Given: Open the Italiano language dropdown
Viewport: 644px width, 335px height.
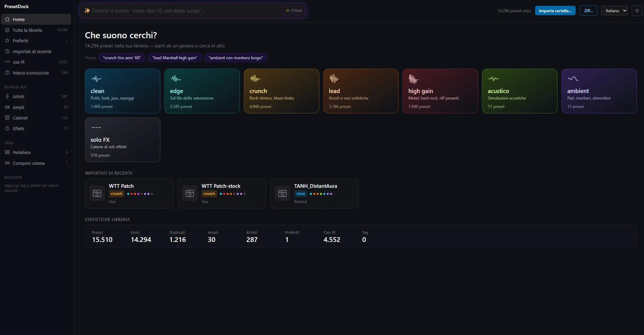Looking at the screenshot, I should (614, 11).
